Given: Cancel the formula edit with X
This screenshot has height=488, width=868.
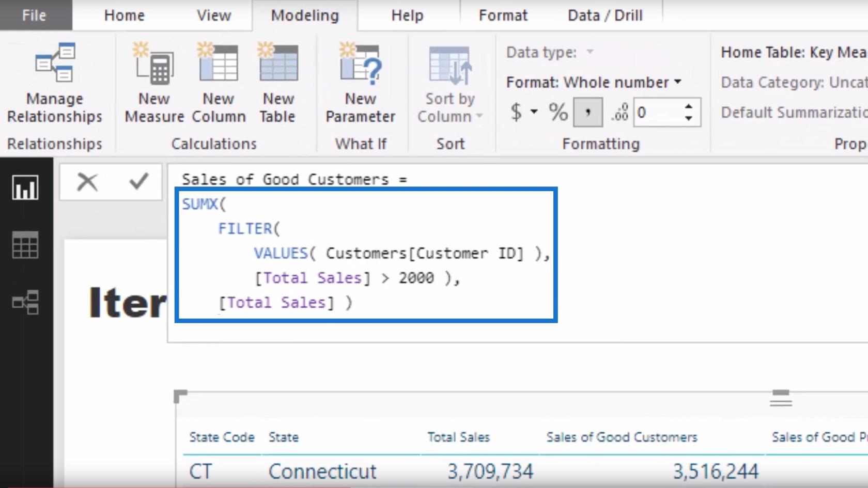Looking at the screenshot, I should point(87,182).
